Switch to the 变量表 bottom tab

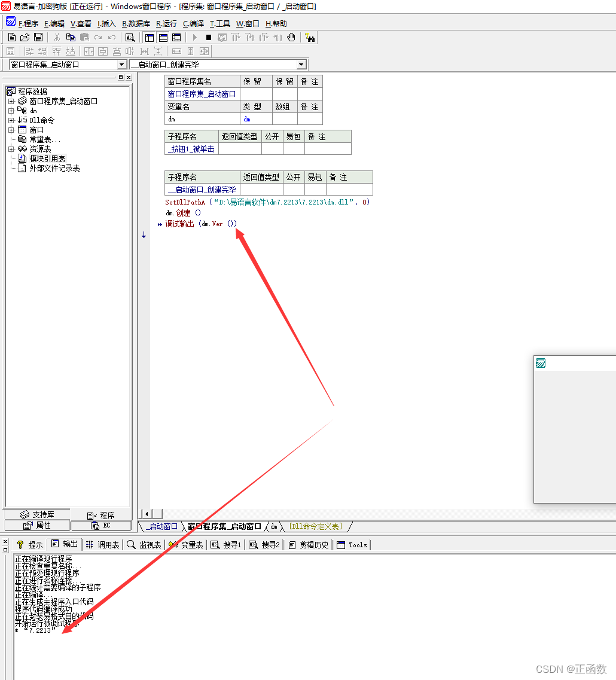[186, 545]
